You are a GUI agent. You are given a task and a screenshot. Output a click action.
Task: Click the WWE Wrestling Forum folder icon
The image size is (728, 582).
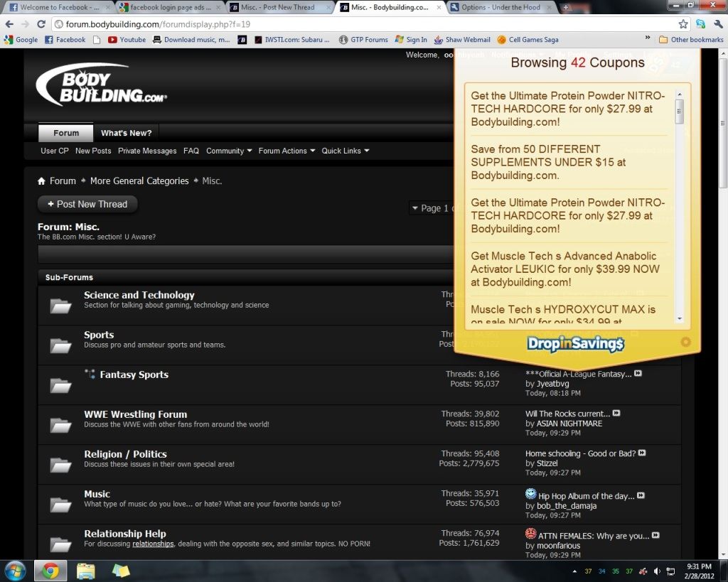pyautogui.click(x=61, y=425)
